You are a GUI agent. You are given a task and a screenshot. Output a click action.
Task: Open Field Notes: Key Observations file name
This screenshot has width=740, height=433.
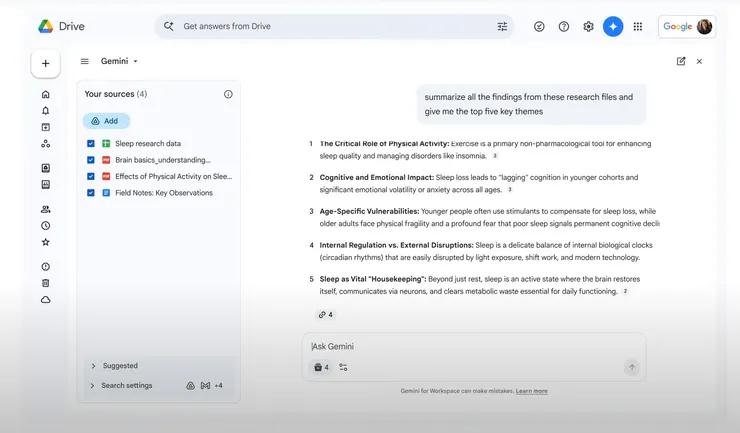(x=164, y=193)
